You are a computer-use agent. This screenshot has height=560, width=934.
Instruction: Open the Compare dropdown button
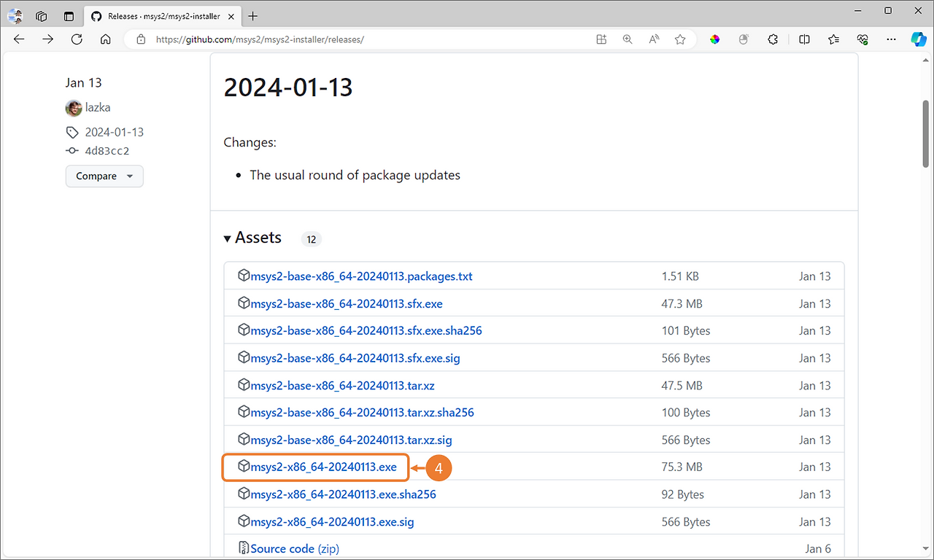tap(104, 176)
